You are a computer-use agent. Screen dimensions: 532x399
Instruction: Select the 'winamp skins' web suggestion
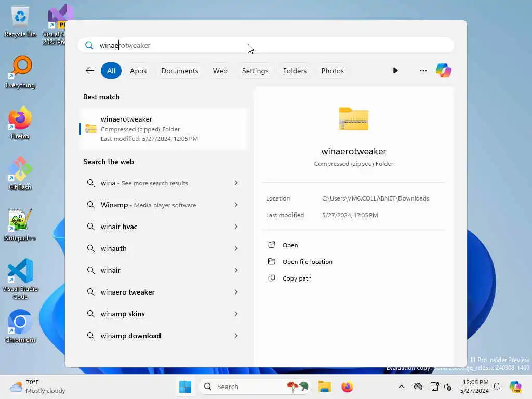pyautogui.click(x=164, y=314)
